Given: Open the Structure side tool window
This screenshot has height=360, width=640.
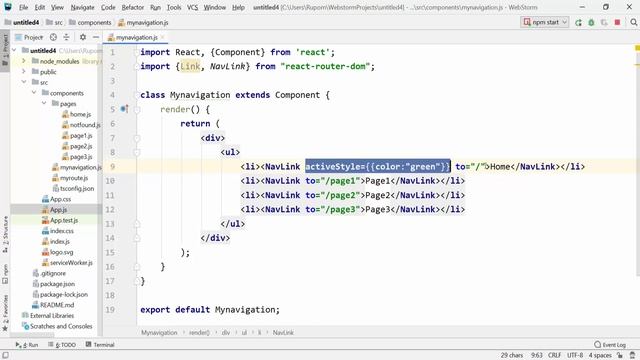Looking at the screenshot, I should pos(5,235).
